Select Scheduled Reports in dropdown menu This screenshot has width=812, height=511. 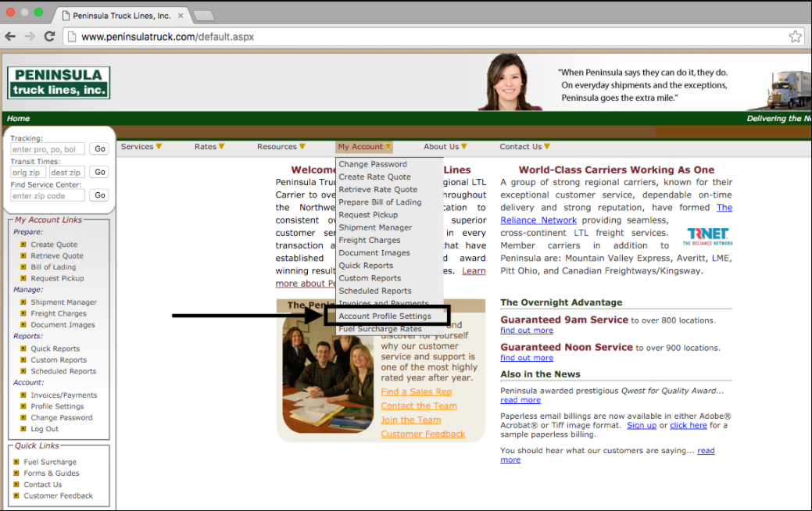[x=375, y=291]
